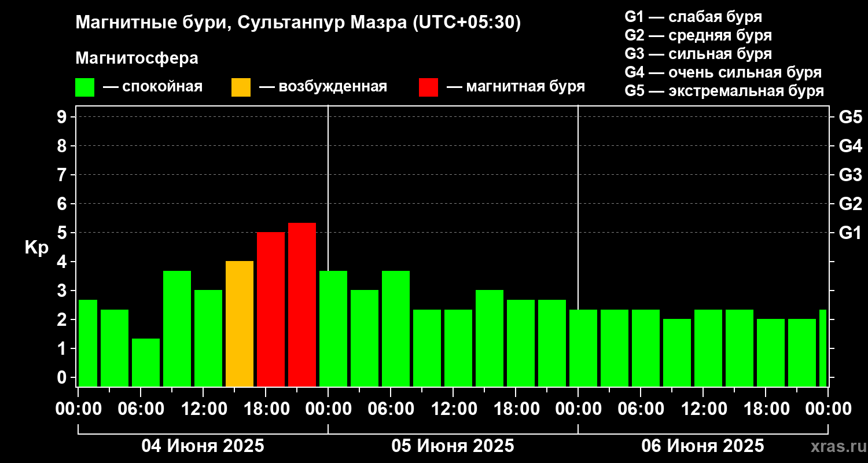
Task: Click the 'Kp' y-axis label
Action: [x=36, y=248]
